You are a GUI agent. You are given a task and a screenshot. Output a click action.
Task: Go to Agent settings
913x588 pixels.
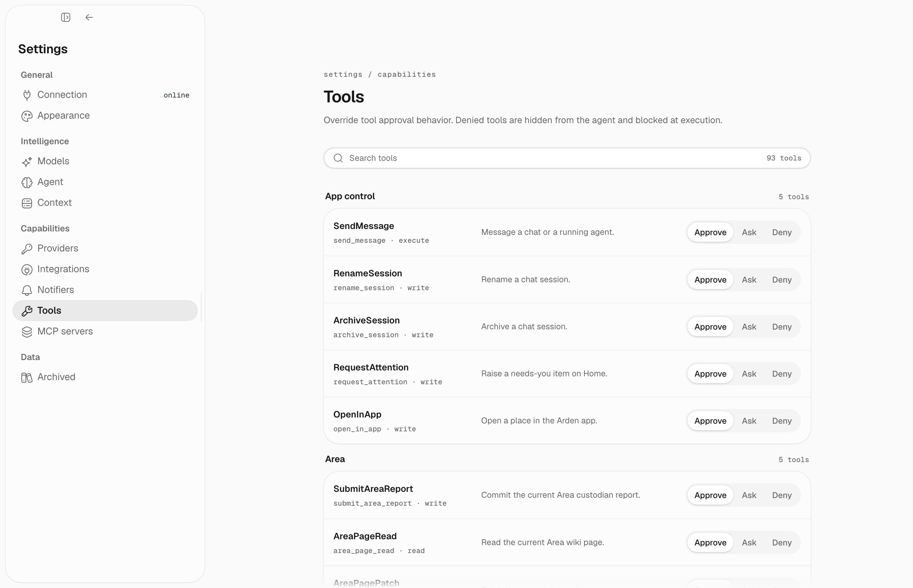[105, 182]
